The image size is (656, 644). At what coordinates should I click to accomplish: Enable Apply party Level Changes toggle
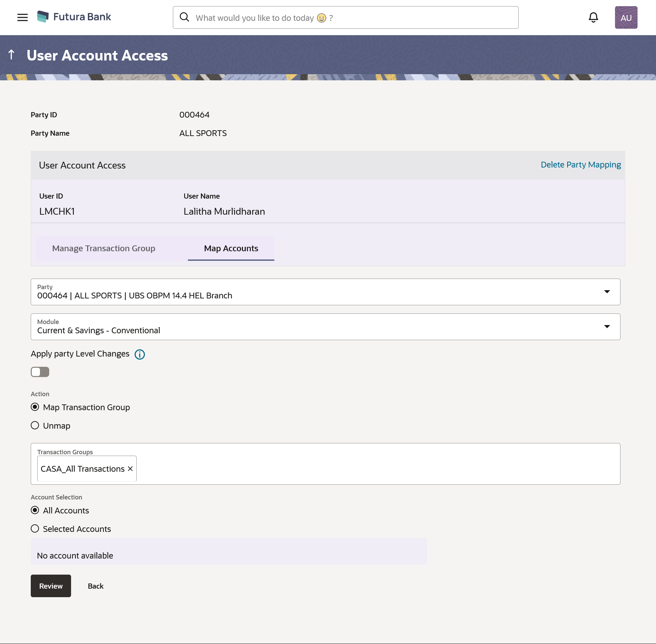[40, 372]
